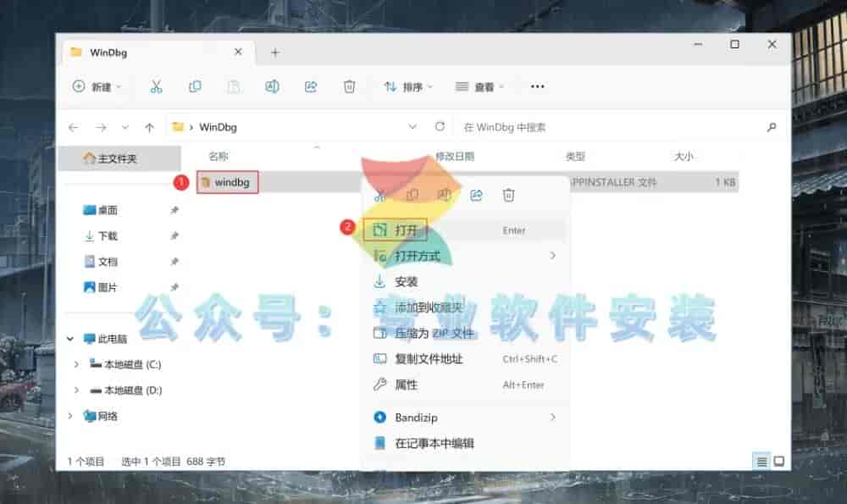This screenshot has height=504, width=847.
Task: Navigate up one folder level
Action: (x=150, y=128)
